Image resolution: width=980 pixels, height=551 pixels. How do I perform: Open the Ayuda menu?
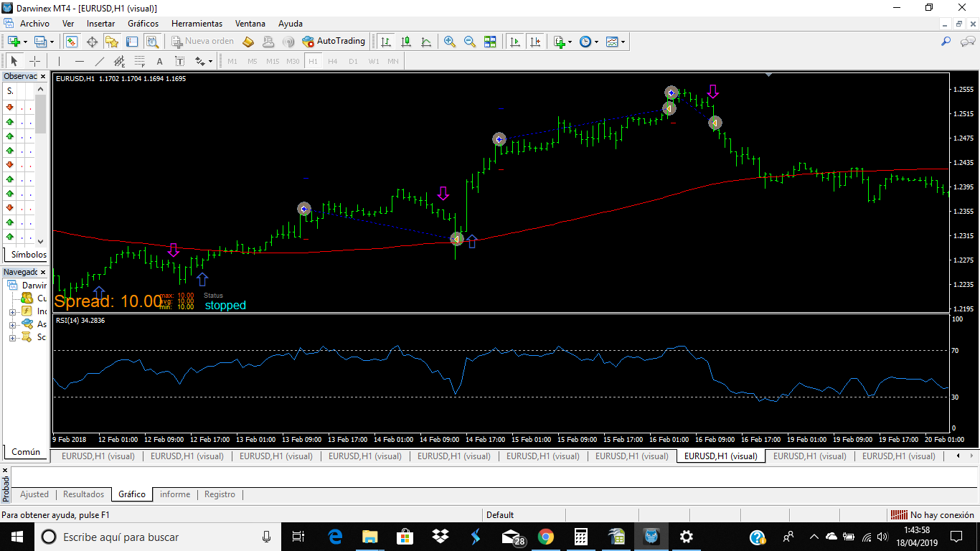click(x=291, y=24)
